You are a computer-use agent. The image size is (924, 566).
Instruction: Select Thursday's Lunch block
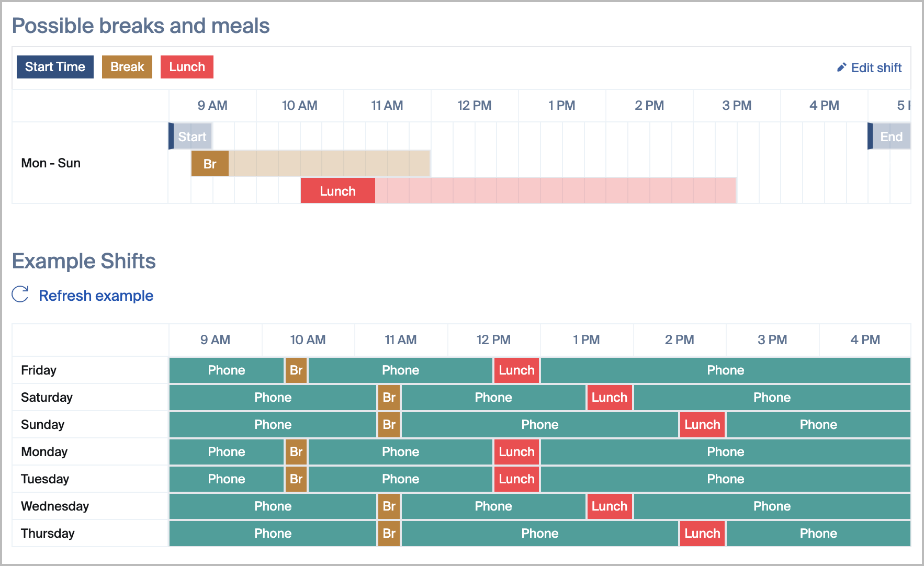[x=702, y=534]
